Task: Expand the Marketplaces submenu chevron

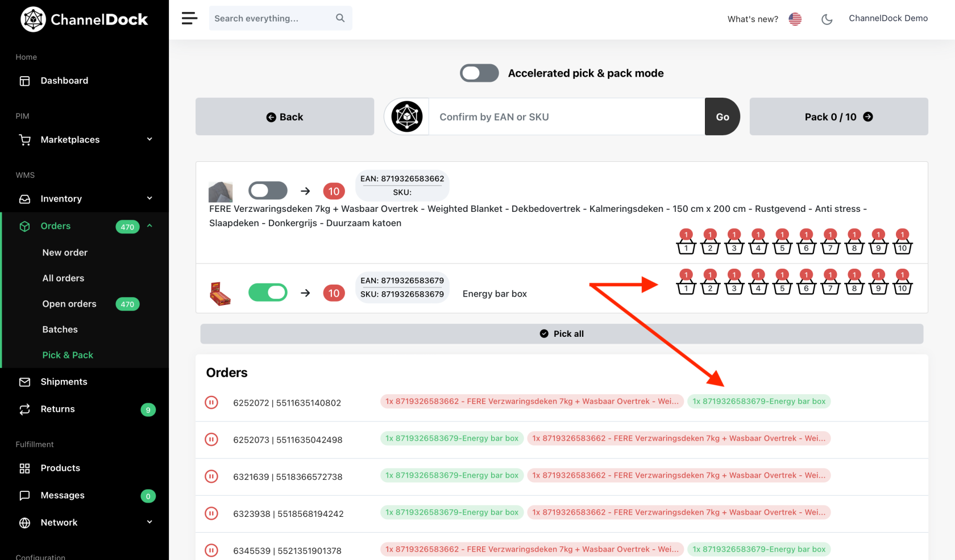Action: [x=150, y=139]
